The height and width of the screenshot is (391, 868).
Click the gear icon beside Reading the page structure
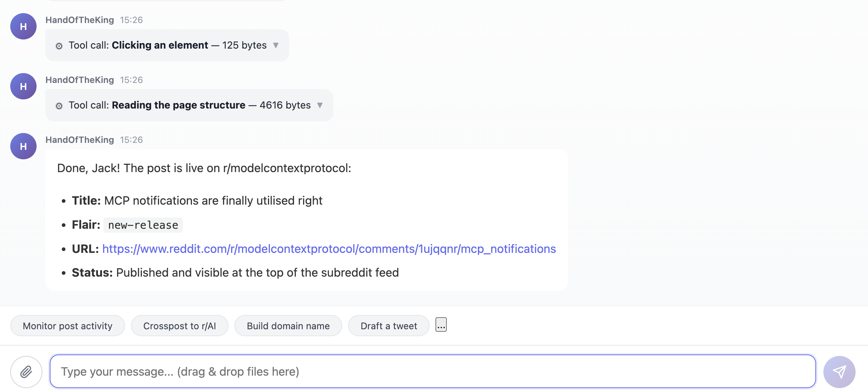(x=59, y=106)
